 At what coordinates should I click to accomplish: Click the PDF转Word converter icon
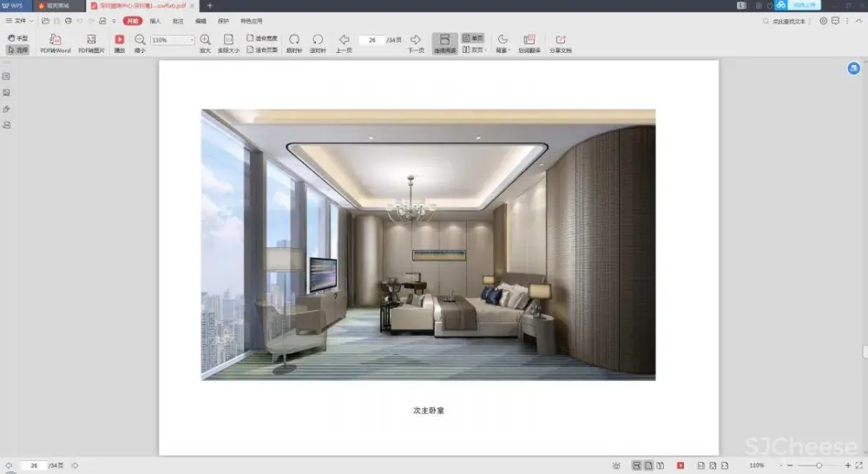(x=55, y=40)
